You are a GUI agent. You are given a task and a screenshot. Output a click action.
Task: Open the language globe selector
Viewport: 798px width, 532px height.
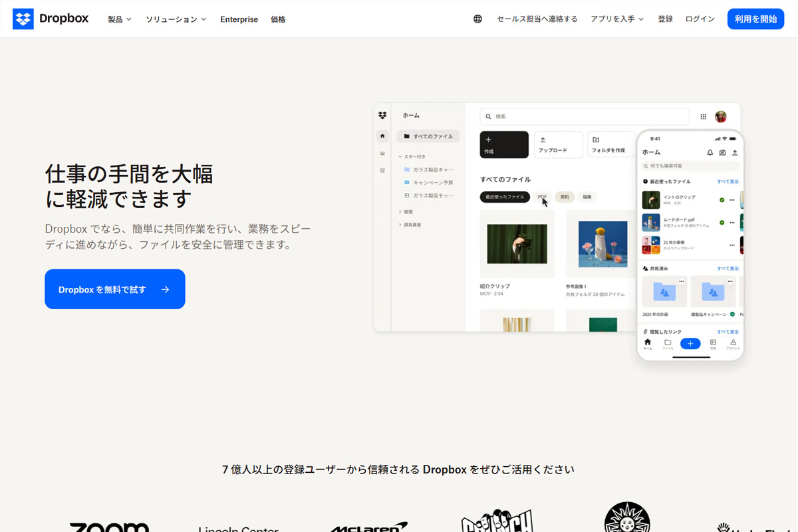pos(477,19)
